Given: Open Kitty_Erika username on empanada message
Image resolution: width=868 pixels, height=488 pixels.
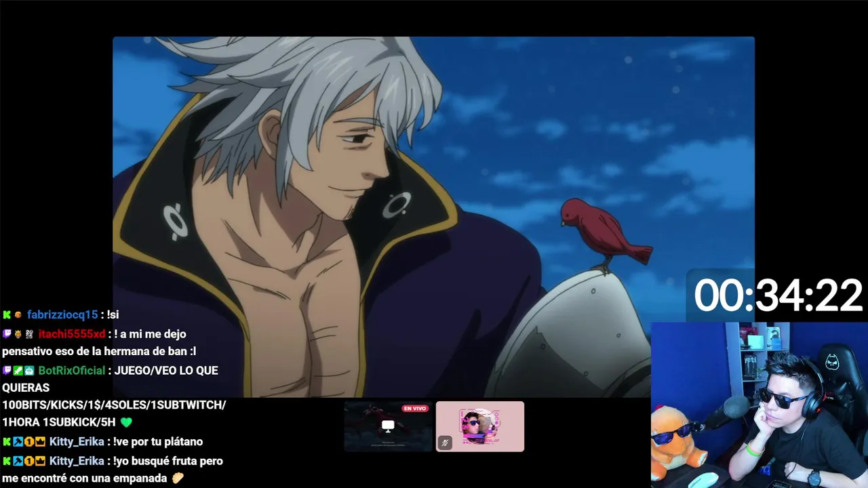Looking at the screenshot, I should 77,460.
